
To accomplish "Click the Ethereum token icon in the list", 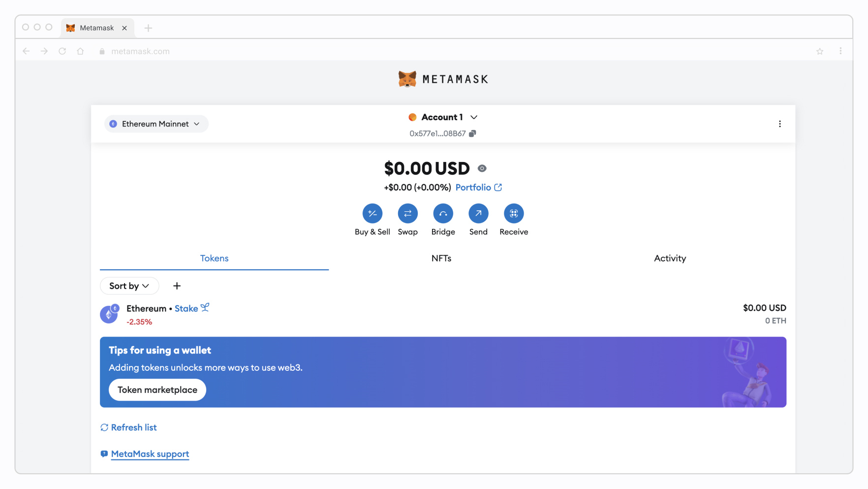I will pos(109,314).
